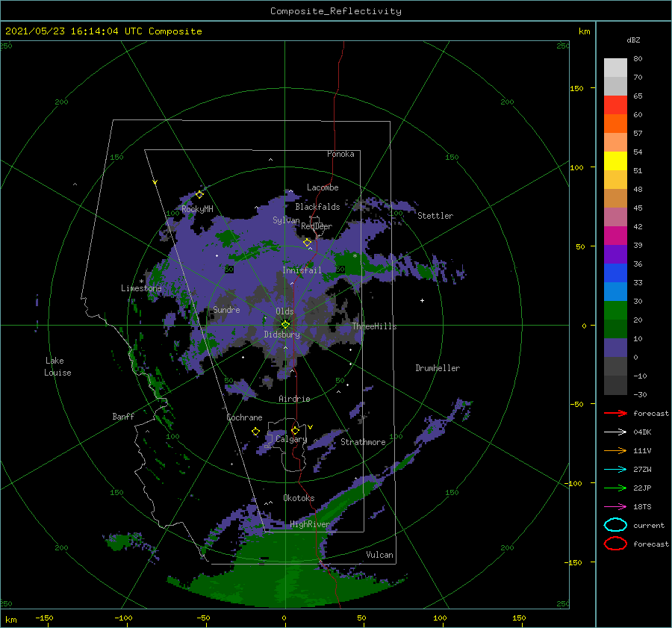Click the 18TS legend label
Image resolution: width=672 pixels, height=628 pixels.
[x=642, y=506]
